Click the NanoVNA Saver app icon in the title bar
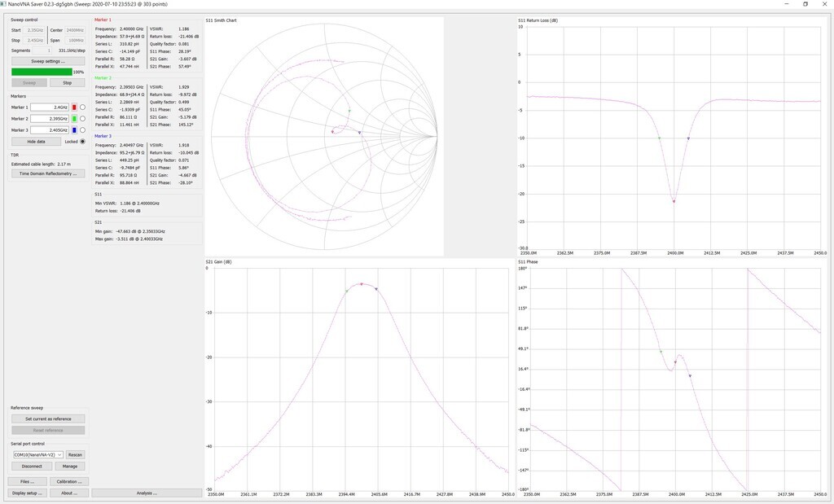The image size is (834, 504). point(4,4)
